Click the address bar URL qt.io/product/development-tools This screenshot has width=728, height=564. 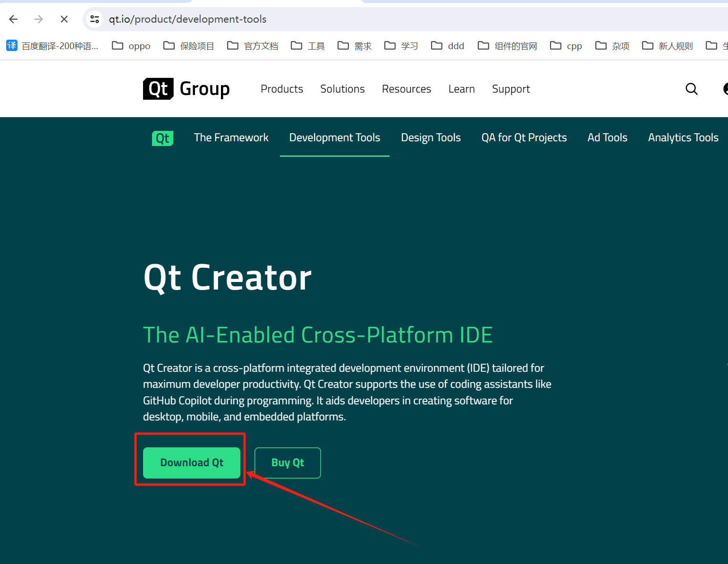pos(187,19)
